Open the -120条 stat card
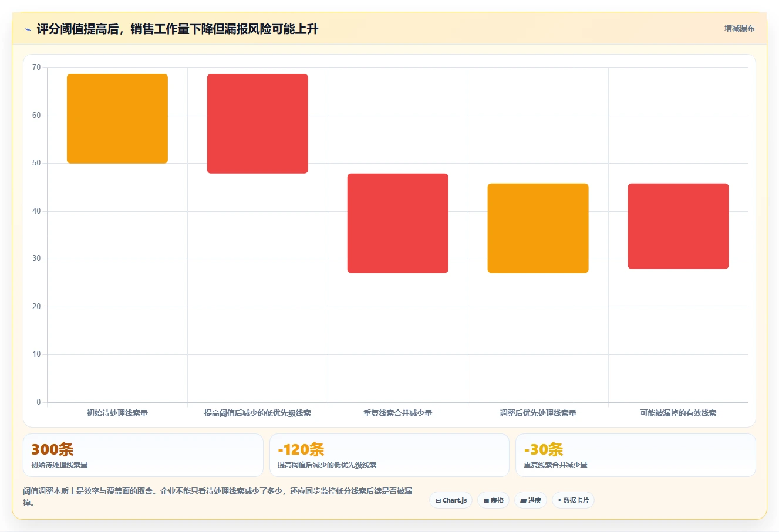The height and width of the screenshot is (532, 779). [x=389, y=455]
